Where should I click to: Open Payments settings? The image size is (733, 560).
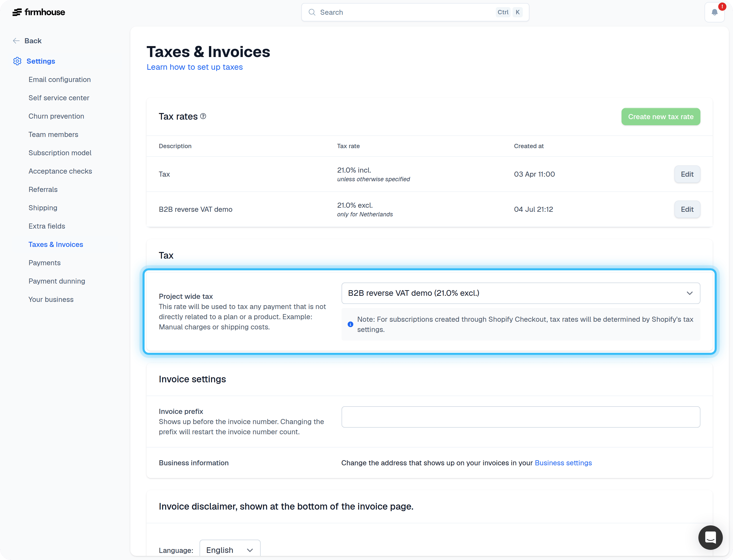(45, 263)
